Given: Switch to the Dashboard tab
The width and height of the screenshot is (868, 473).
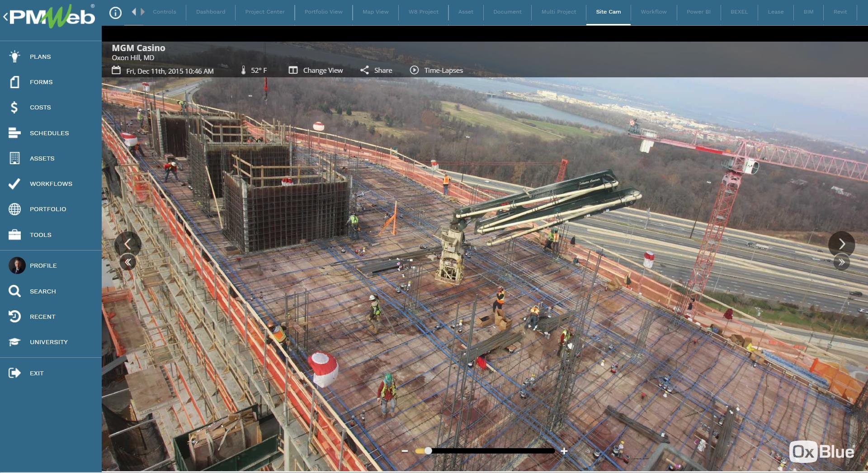Looking at the screenshot, I should click(210, 12).
